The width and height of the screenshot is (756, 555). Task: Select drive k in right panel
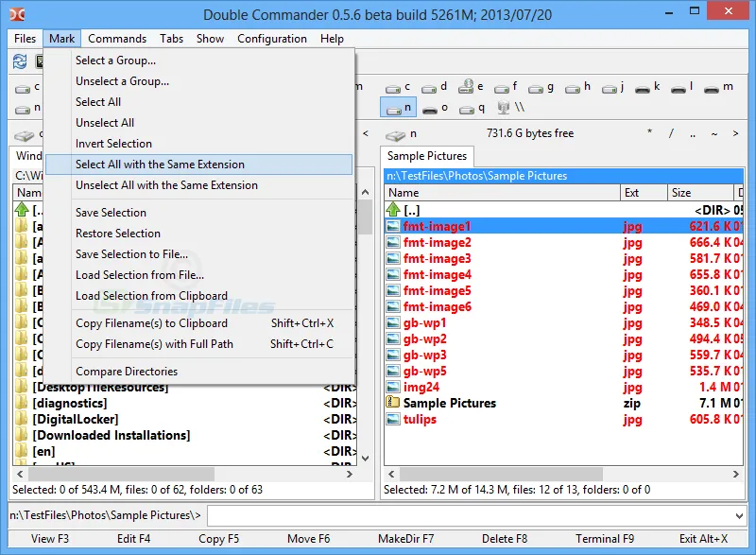pyautogui.click(x=647, y=87)
